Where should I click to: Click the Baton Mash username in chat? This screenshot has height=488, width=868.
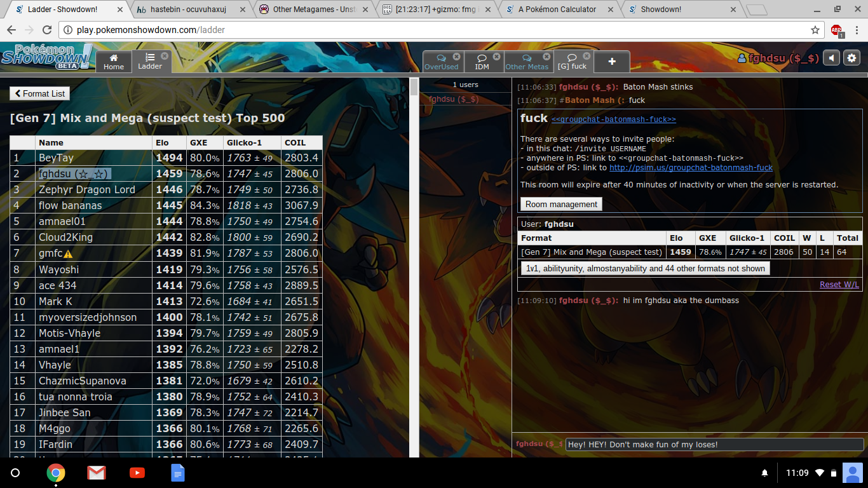point(594,100)
